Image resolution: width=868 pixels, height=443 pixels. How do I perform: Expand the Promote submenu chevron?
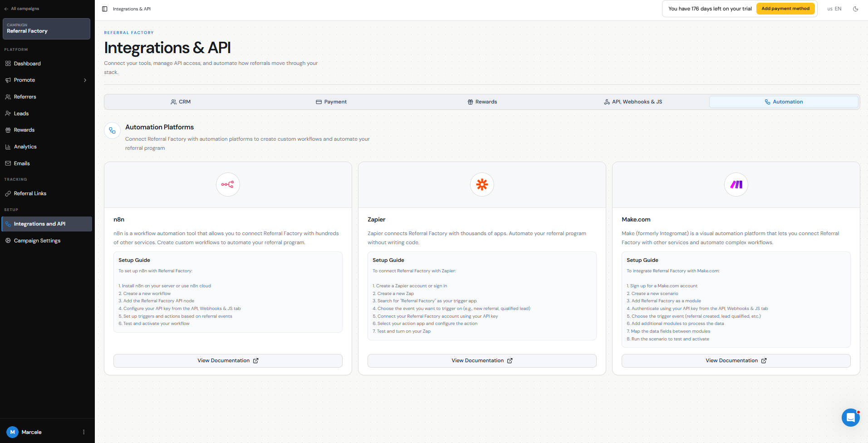(85, 80)
